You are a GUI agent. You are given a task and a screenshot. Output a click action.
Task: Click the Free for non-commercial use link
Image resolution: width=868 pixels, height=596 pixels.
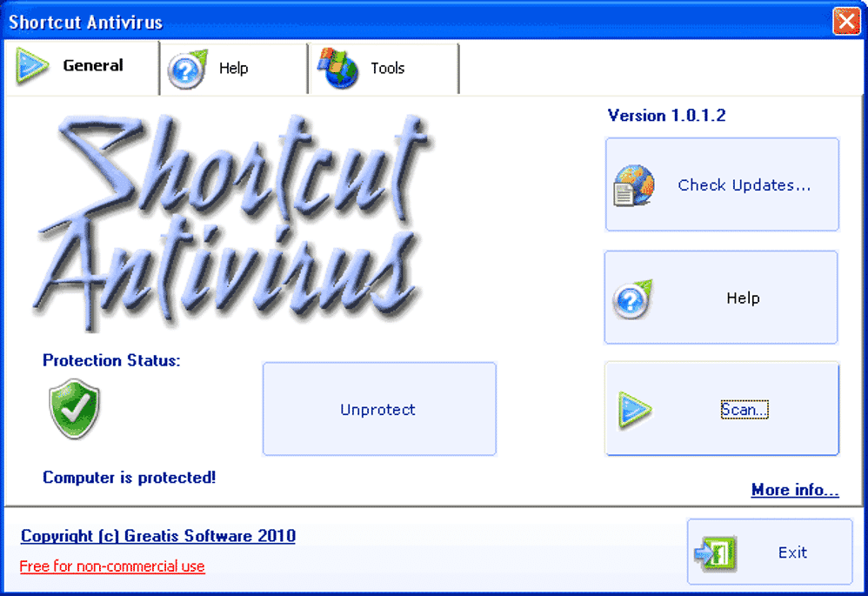[112, 566]
